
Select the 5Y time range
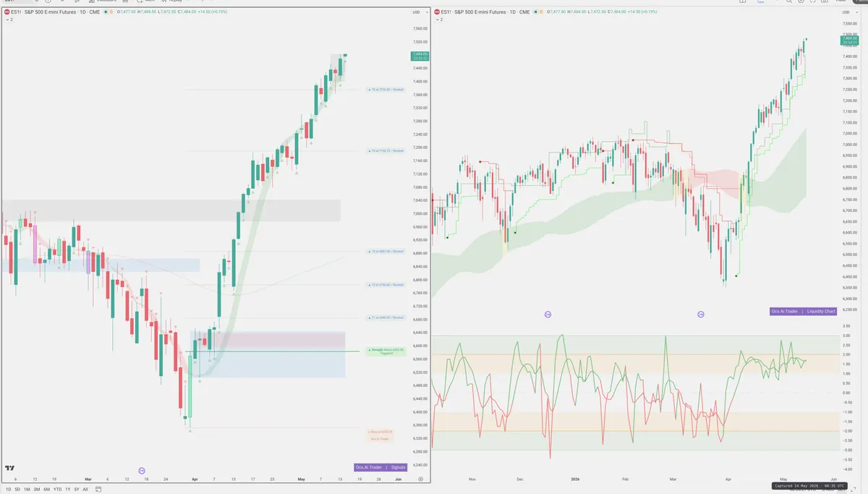click(77, 490)
